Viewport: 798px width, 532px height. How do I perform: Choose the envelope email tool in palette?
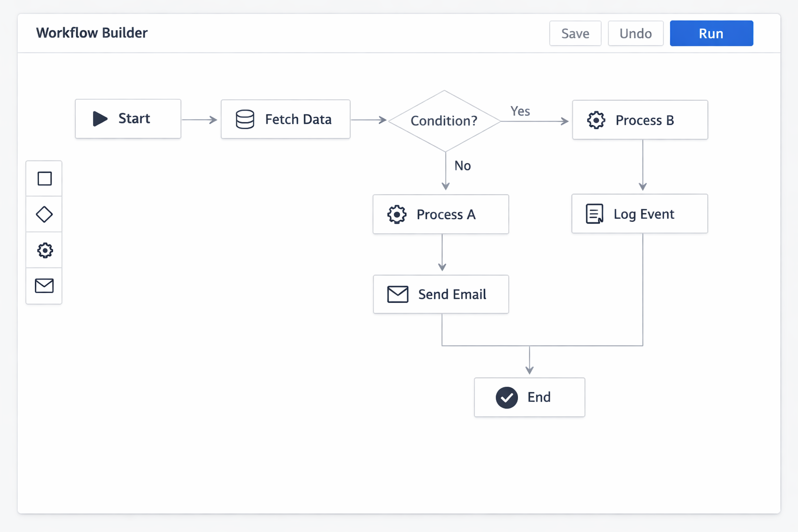coord(44,286)
